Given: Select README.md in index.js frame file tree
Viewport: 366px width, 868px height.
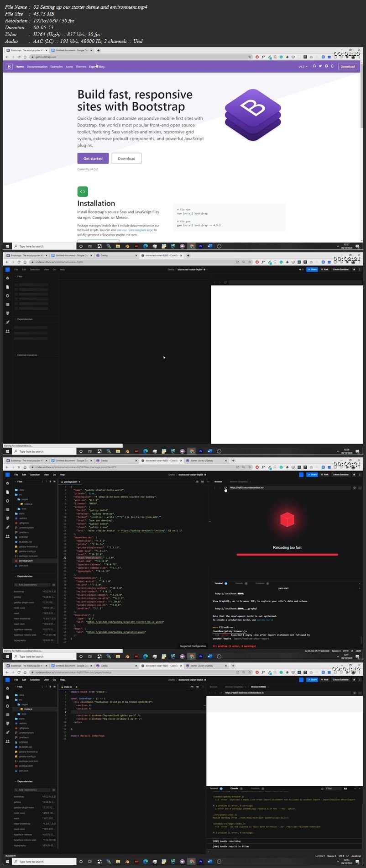Looking at the screenshot, I should tap(25, 747).
